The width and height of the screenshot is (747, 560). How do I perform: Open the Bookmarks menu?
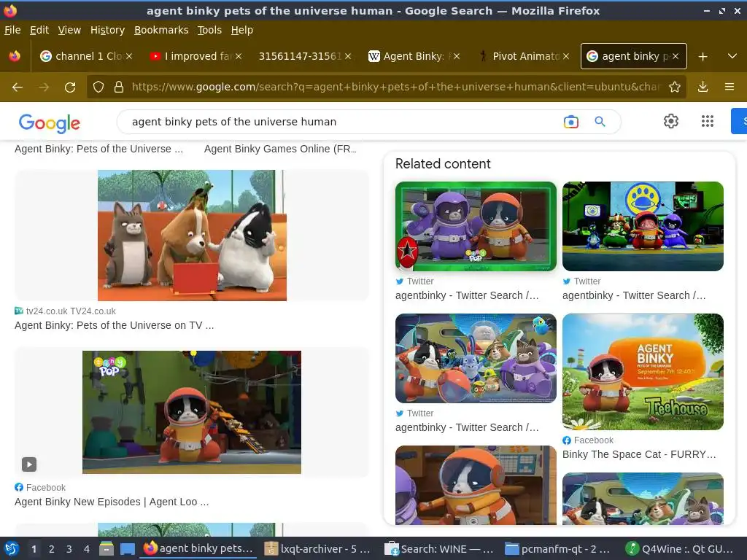(x=161, y=30)
